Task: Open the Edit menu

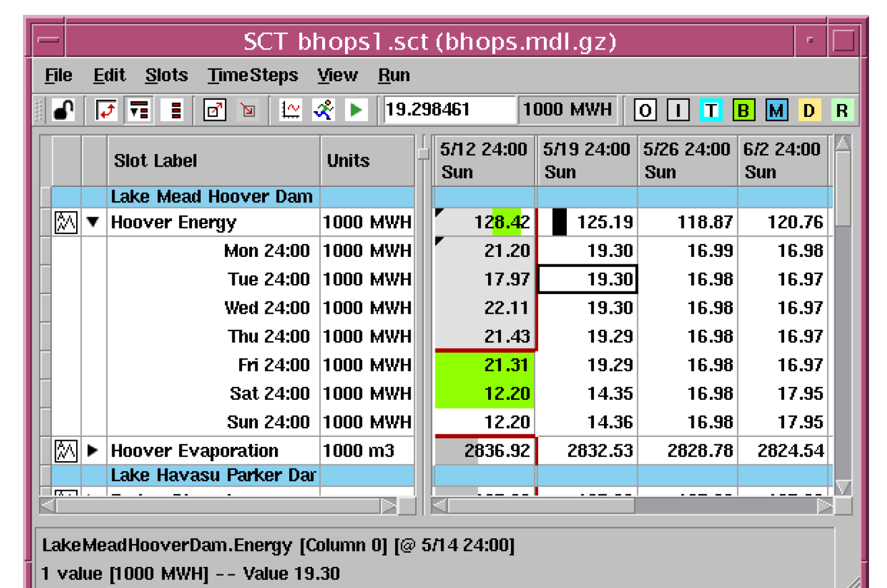Action: tap(109, 76)
